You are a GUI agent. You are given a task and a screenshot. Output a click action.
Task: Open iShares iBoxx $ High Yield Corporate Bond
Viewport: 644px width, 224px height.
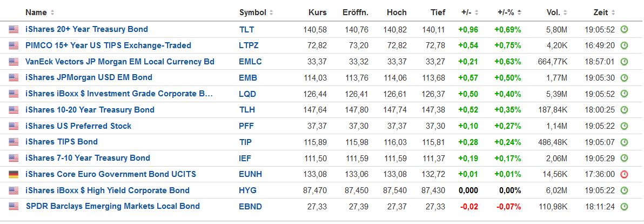108,190
